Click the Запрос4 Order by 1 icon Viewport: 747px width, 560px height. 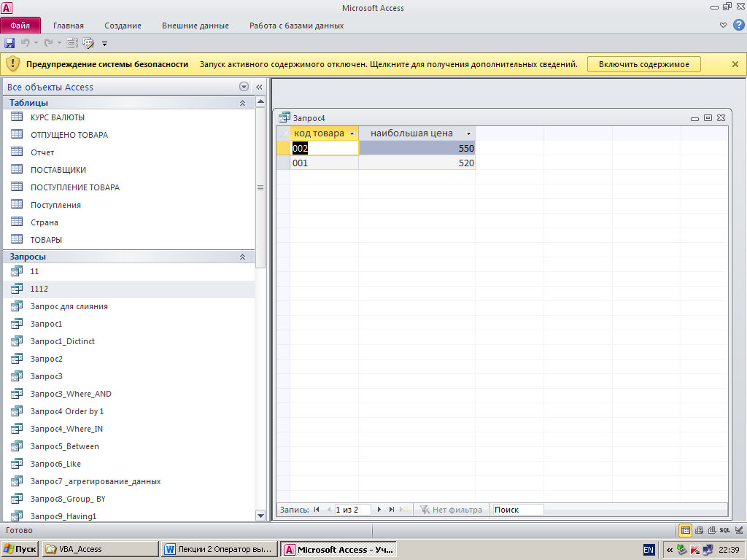pyautogui.click(x=17, y=411)
